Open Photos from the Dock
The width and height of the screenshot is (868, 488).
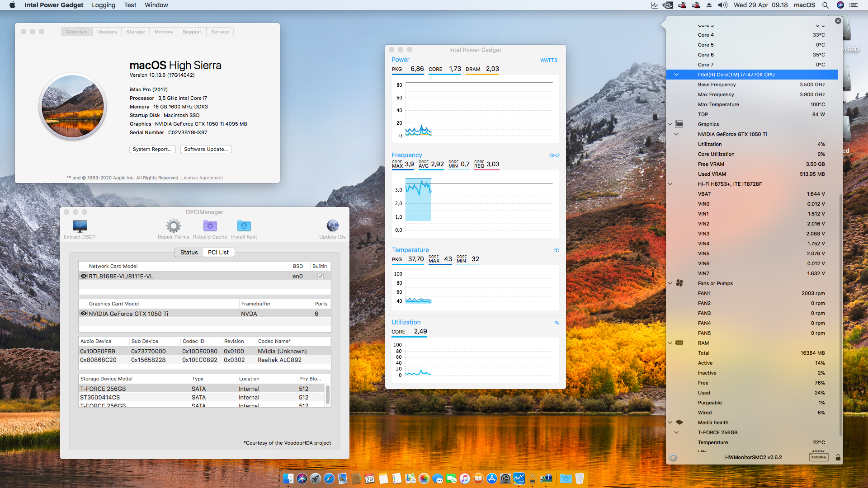424,479
